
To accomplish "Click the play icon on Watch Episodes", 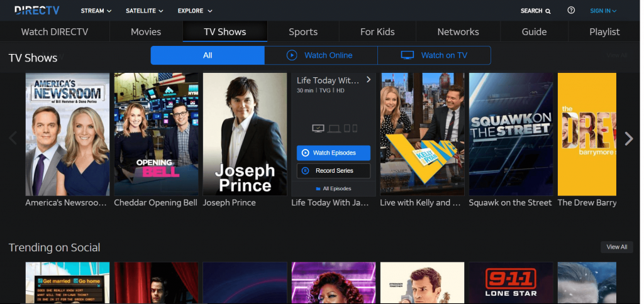I will click(x=305, y=153).
